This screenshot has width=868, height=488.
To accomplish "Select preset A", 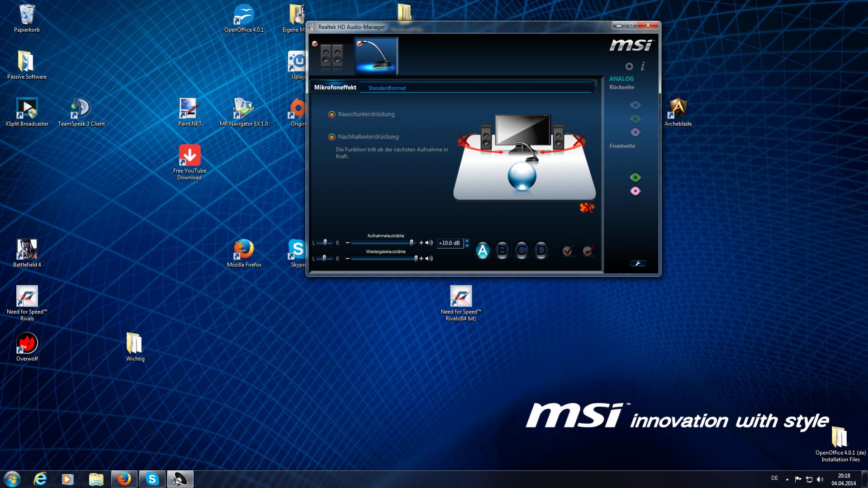I will (x=483, y=251).
